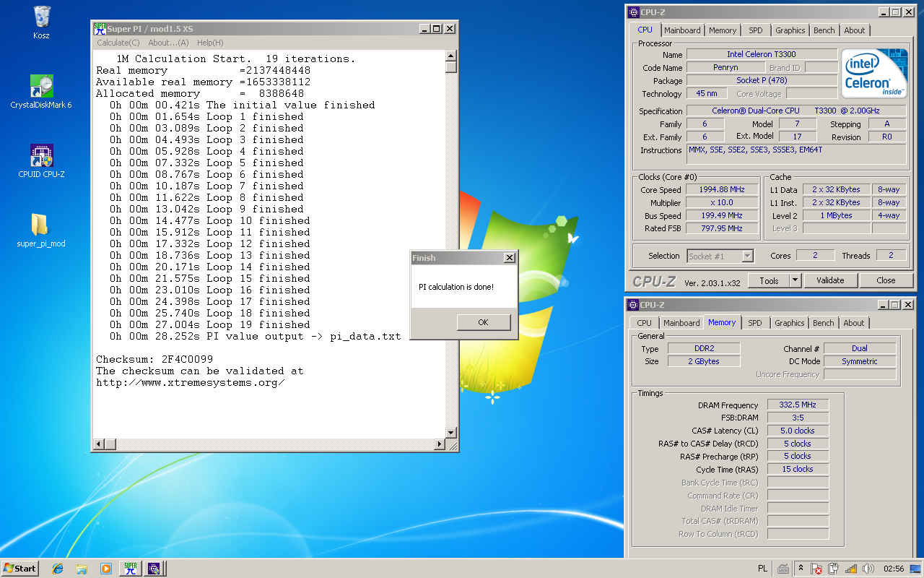Open the Kosz recycle bin icon

tap(41, 22)
